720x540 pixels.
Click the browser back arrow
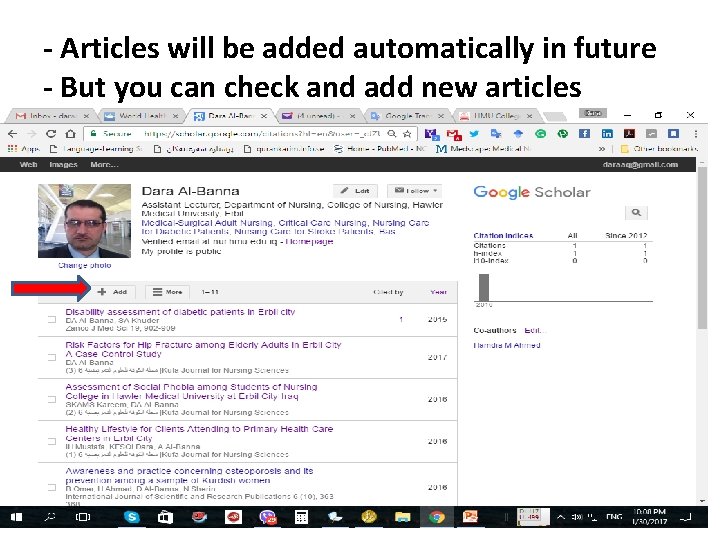pyautogui.click(x=12, y=134)
